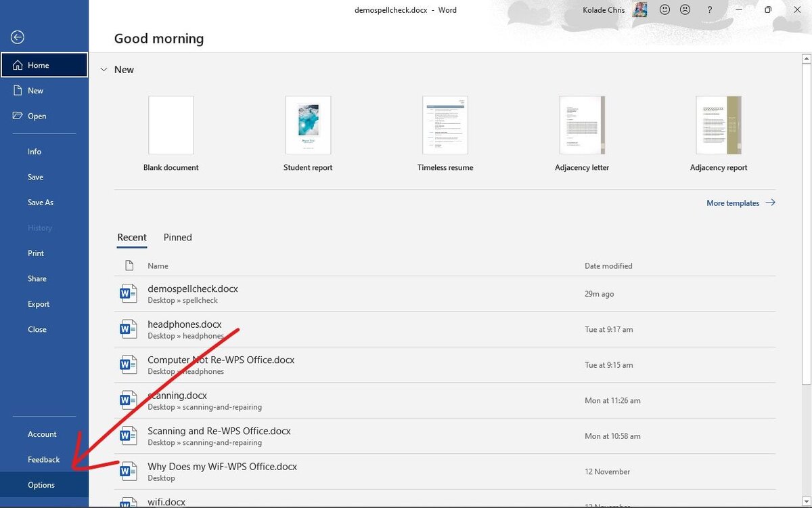
Task: Open demospellcheck.docx from recent list
Action: pos(445,294)
